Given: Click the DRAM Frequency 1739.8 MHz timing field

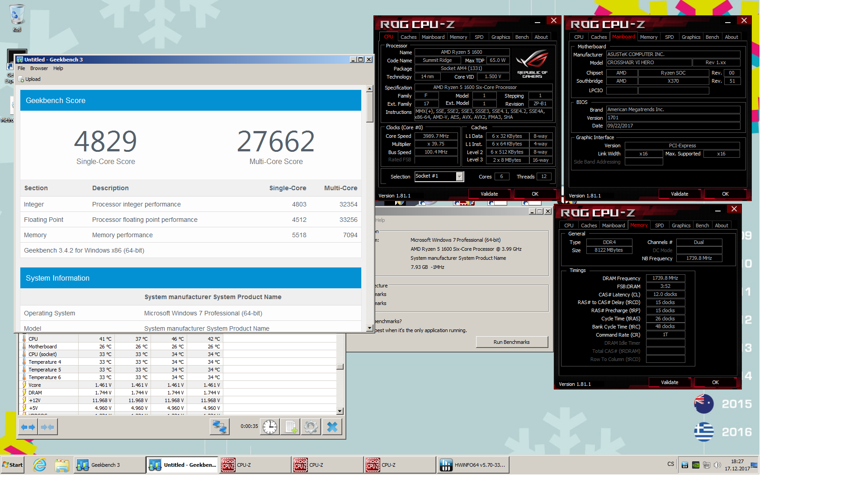Looking at the screenshot, I should click(x=665, y=278).
